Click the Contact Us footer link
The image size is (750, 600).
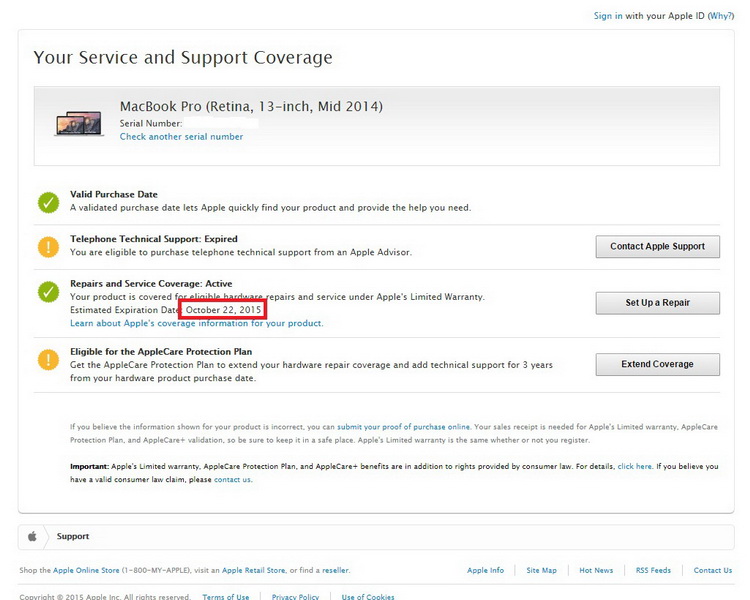[x=712, y=570]
